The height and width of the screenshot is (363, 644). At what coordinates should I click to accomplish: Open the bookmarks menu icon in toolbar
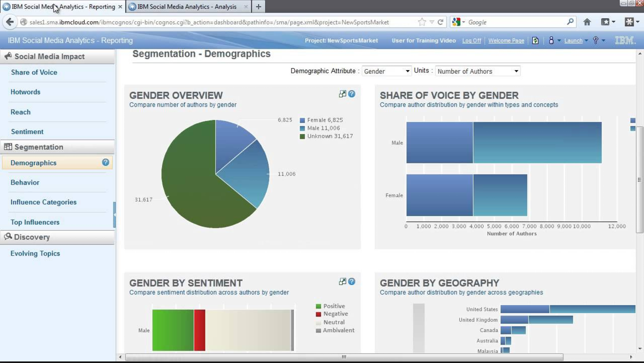click(606, 22)
